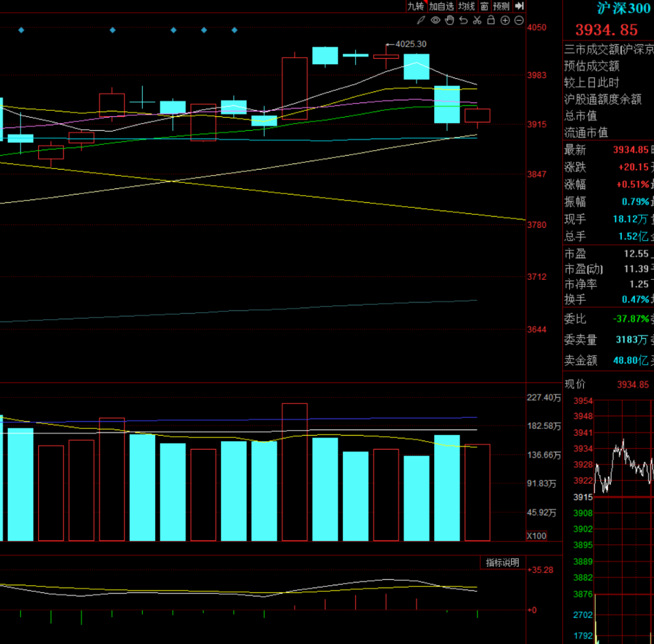
Task: Click the tallest red volume bar
Action: point(294,472)
